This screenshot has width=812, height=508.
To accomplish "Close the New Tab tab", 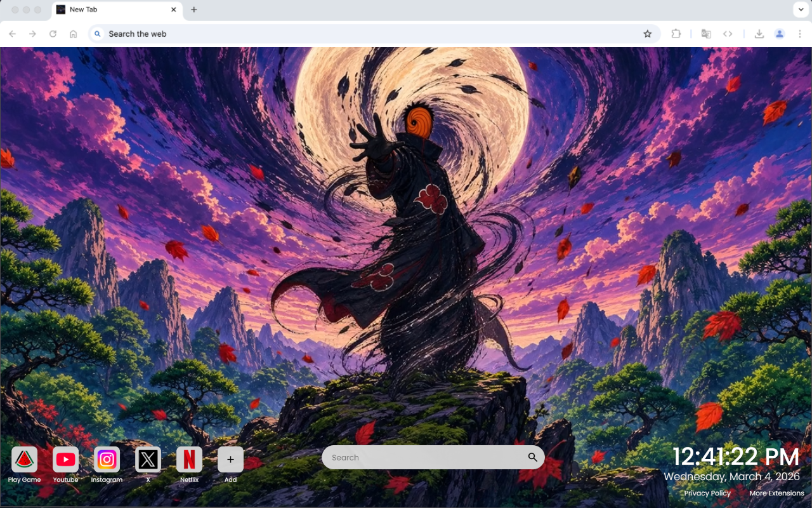I will pyautogui.click(x=174, y=10).
